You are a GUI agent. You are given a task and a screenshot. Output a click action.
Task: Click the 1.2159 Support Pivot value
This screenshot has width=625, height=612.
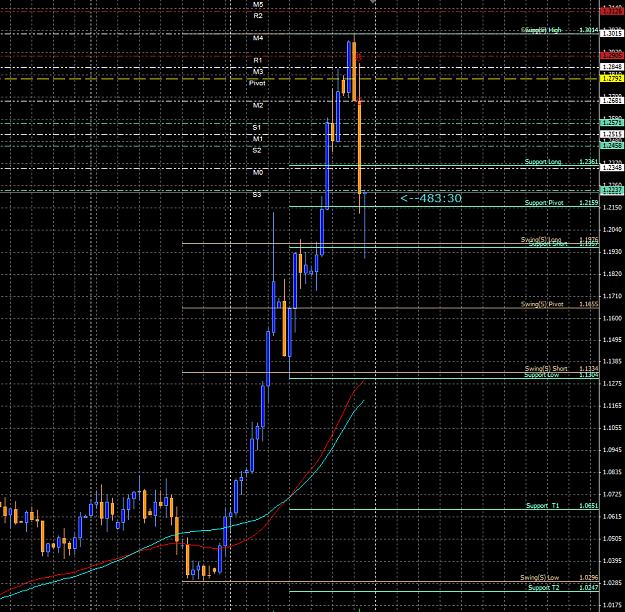pyautogui.click(x=589, y=203)
